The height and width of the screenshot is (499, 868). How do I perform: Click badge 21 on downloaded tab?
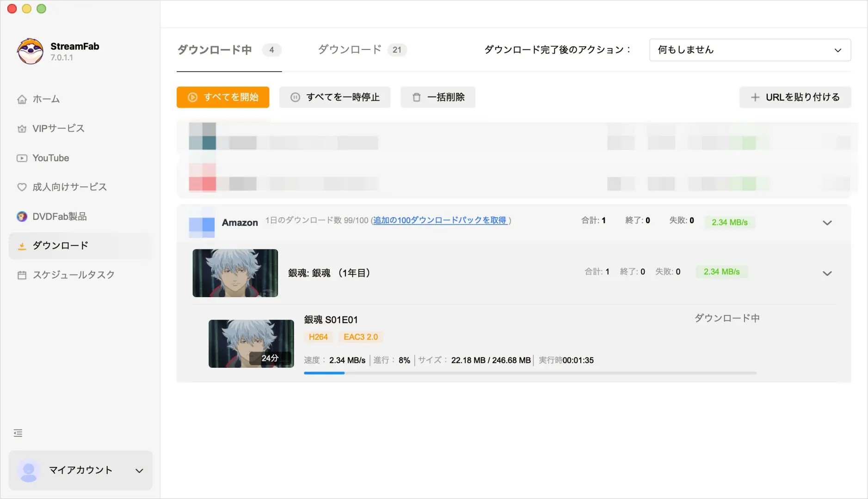[x=397, y=50]
